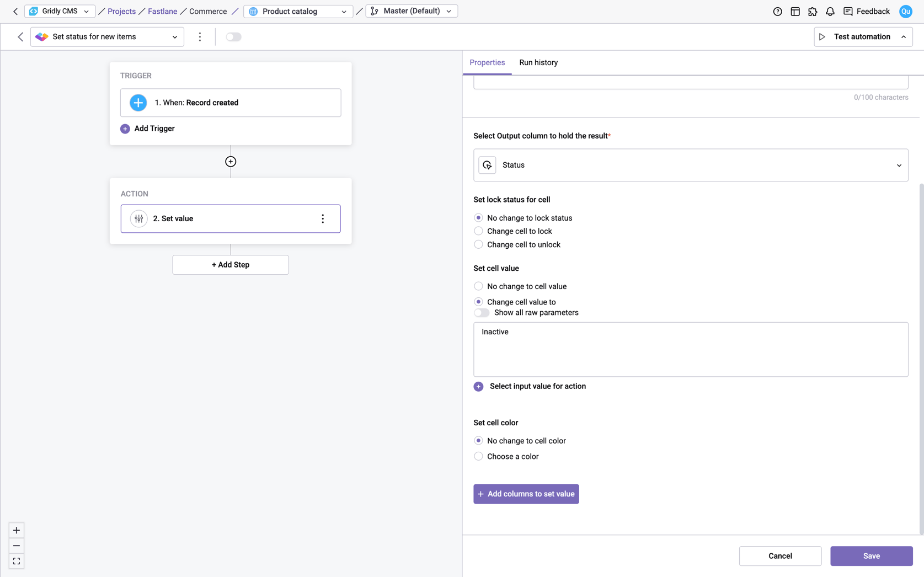924x577 pixels.
Task: Open the add-ons puzzle piece icon
Action: coord(813,12)
